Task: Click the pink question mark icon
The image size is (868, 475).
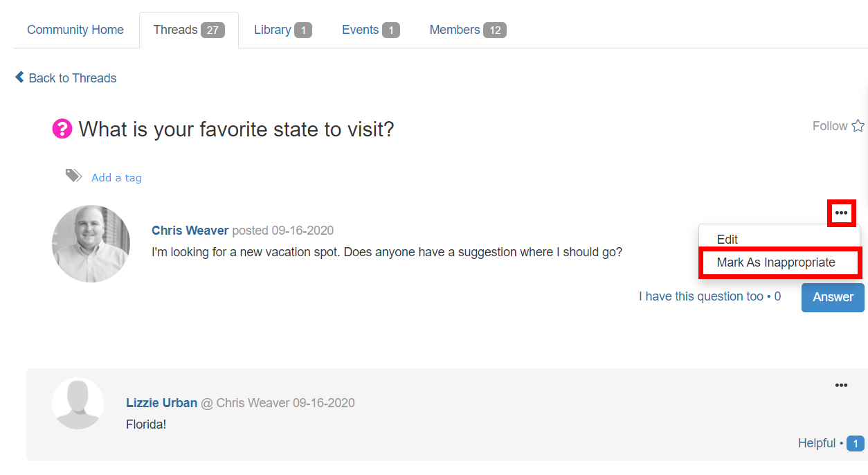Action: pos(62,129)
